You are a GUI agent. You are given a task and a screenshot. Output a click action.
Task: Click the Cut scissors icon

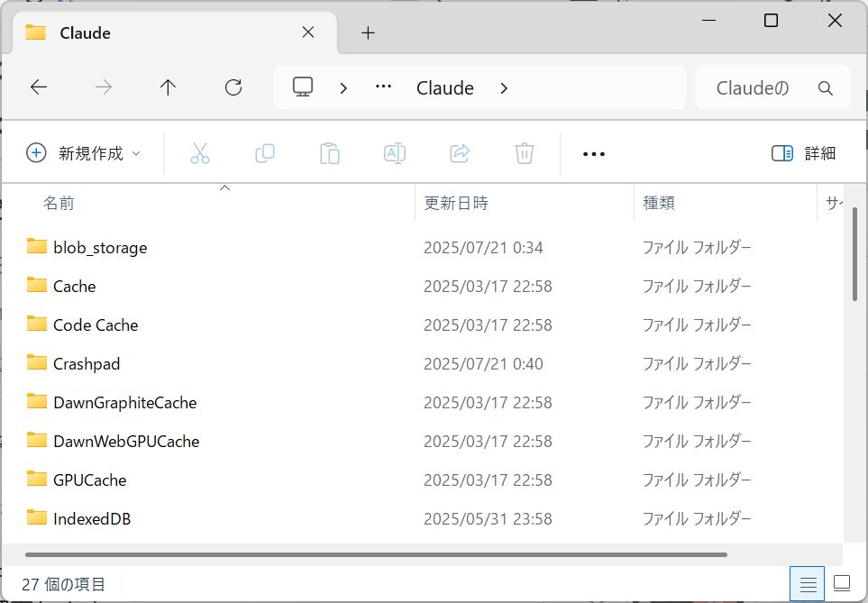click(x=200, y=153)
